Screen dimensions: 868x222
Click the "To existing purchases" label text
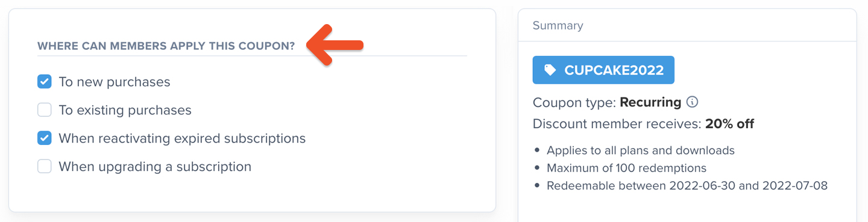click(x=125, y=110)
